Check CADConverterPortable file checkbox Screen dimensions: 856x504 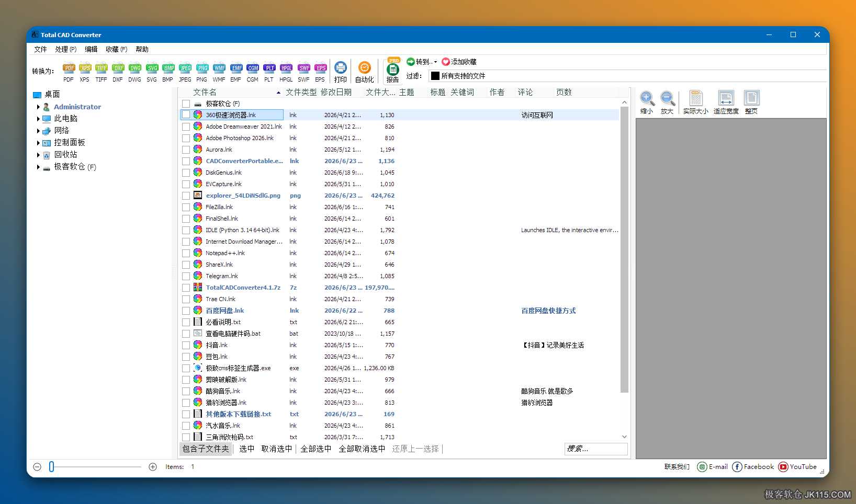(186, 161)
